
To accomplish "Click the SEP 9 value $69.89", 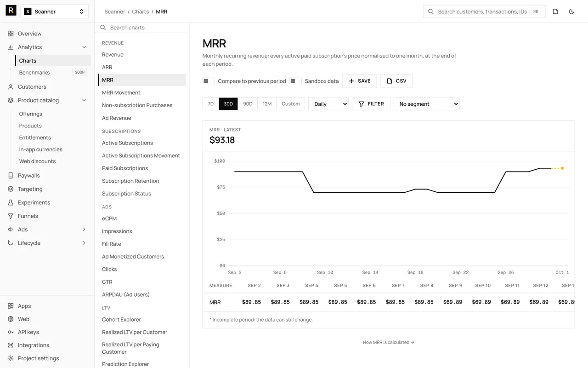I will tap(453, 302).
